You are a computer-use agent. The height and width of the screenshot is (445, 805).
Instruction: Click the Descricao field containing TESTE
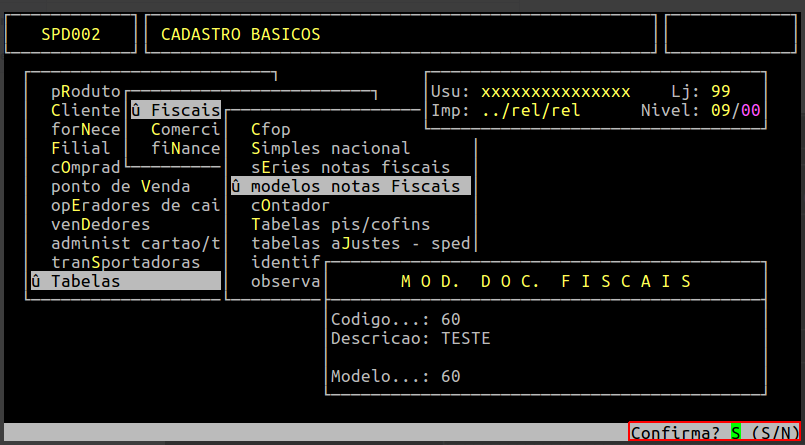tap(465, 339)
